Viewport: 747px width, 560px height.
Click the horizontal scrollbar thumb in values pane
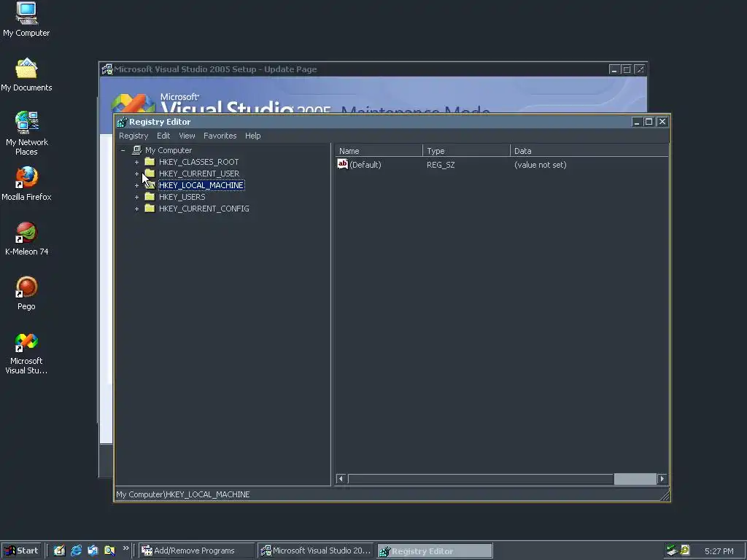pos(635,478)
